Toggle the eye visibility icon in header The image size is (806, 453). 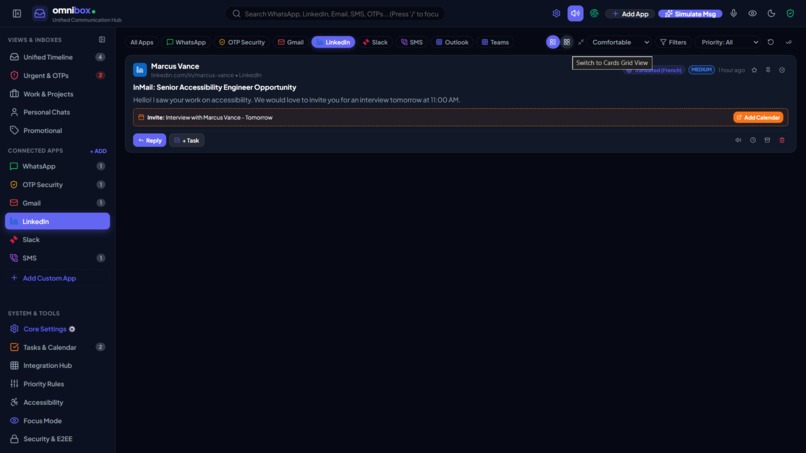(753, 14)
